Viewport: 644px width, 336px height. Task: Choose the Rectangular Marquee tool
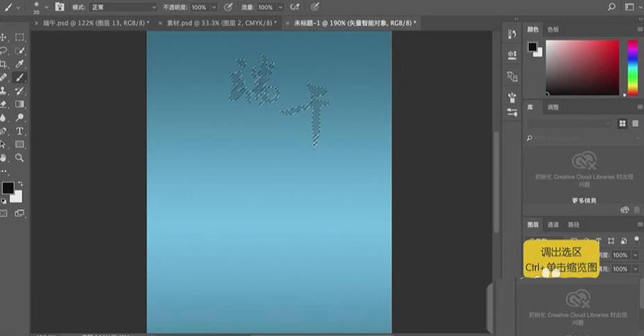pos(20,37)
